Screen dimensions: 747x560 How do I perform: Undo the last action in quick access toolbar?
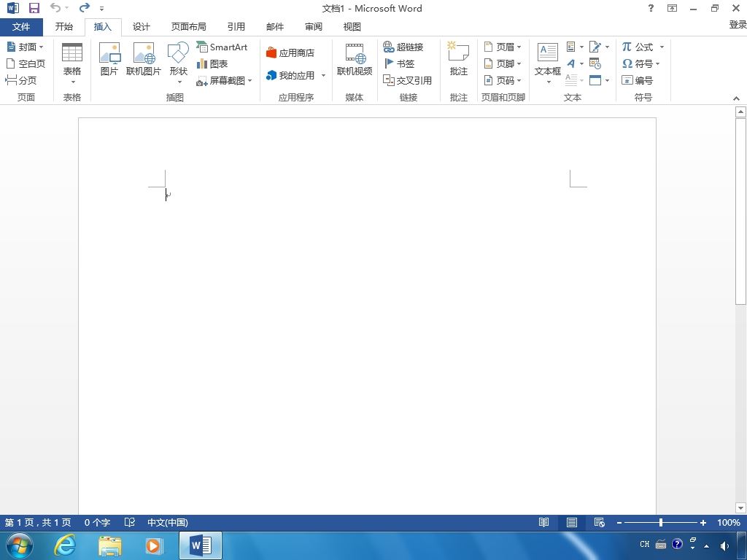pos(55,7)
